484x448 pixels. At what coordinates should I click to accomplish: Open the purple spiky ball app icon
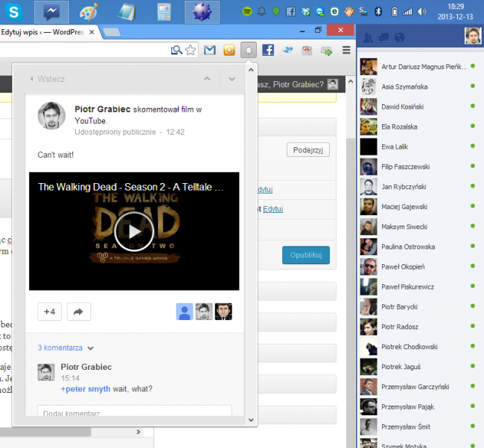point(202,13)
